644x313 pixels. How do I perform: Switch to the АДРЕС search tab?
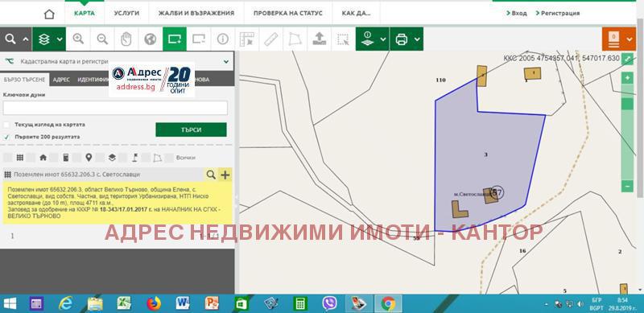[x=61, y=80]
